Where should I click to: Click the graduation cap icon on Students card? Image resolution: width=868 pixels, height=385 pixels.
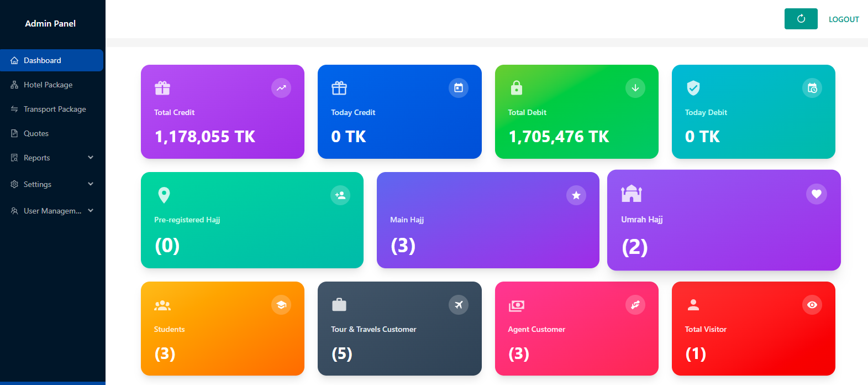click(x=281, y=305)
